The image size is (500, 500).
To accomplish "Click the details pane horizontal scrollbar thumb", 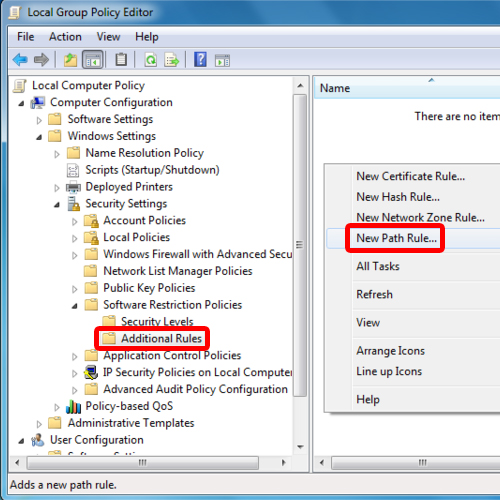I will [x=416, y=463].
